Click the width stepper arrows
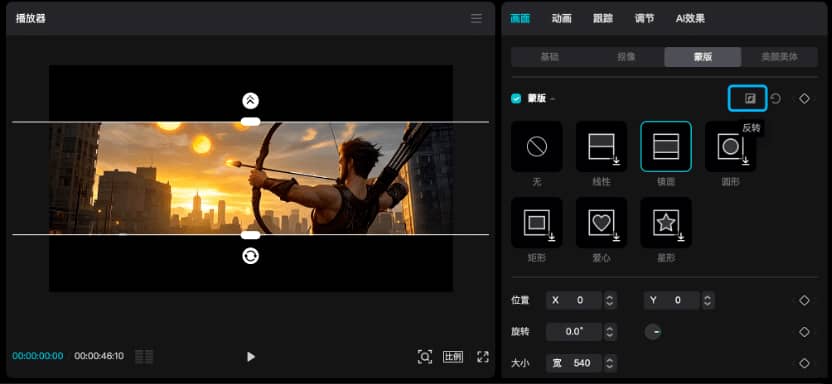This screenshot has height=384, width=832. pyautogui.click(x=610, y=363)
